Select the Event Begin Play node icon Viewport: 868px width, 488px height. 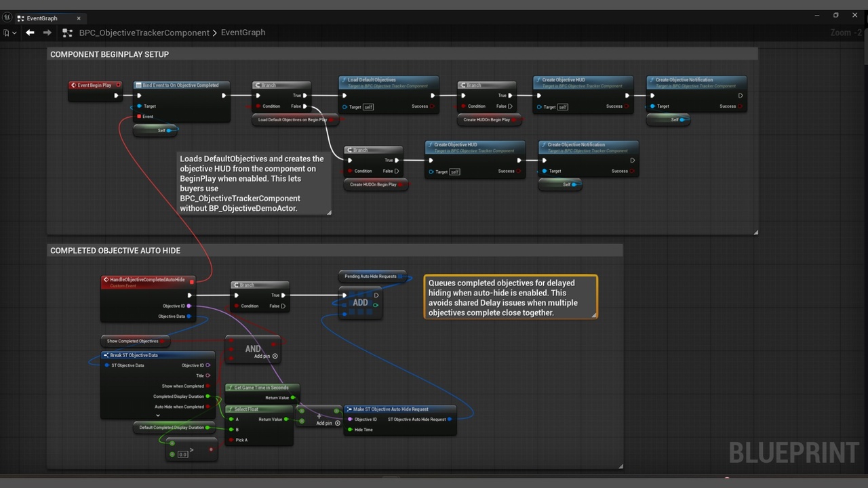74,85
